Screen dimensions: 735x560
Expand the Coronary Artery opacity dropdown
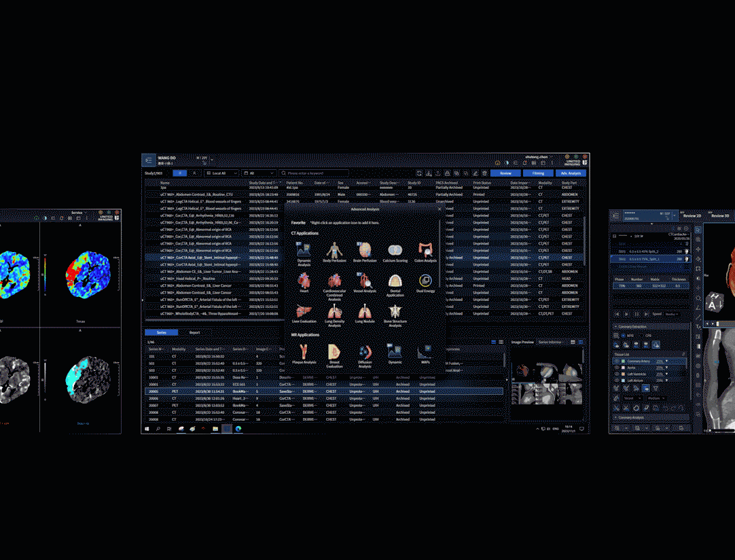coord(667,361)
